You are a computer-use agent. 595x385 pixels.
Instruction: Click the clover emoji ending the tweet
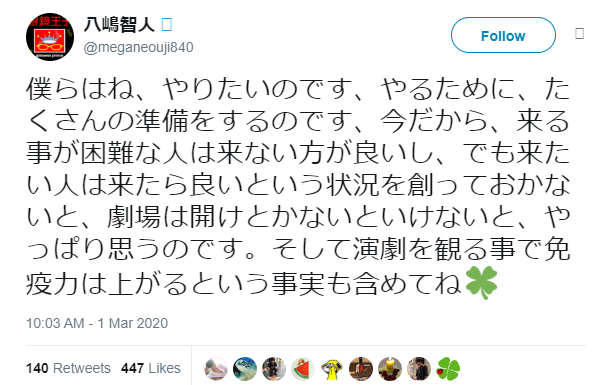pyautogui.click(x=481, y=282)
